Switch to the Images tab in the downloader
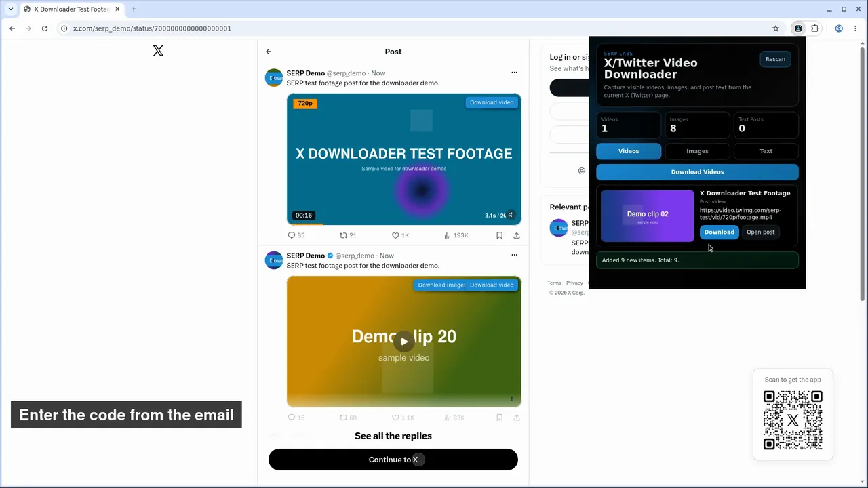This screenshot has height=488, width=868. tap(697, 151)
